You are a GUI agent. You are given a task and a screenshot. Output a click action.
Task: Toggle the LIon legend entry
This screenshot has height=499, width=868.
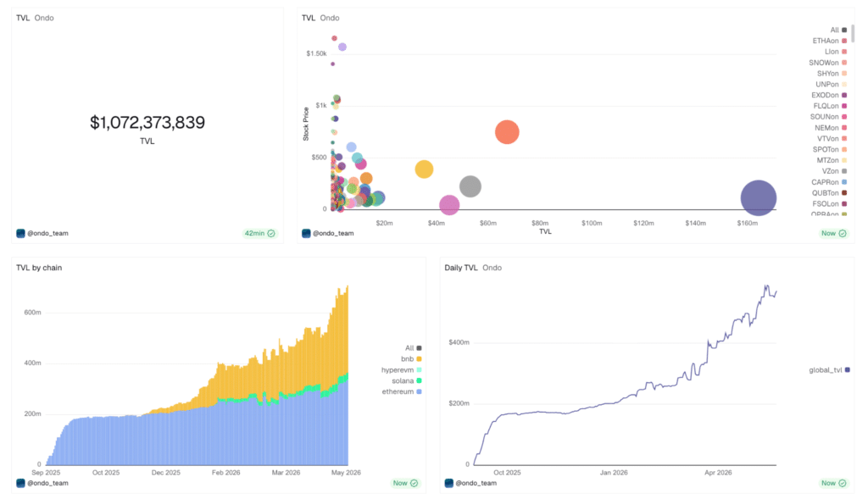tap(835, 52)
